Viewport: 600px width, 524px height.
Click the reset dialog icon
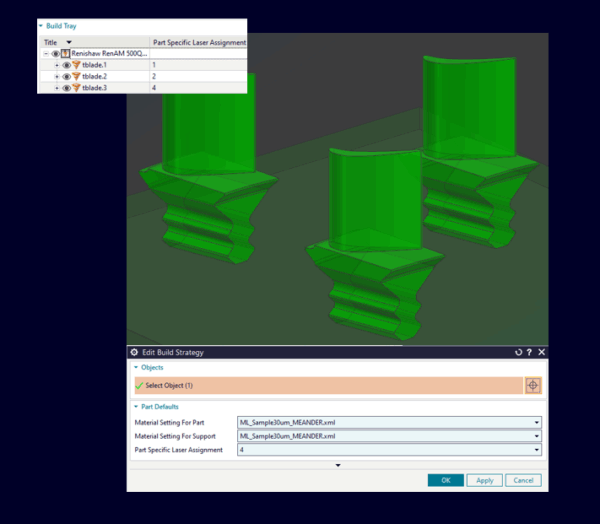(x=518, y=353)
